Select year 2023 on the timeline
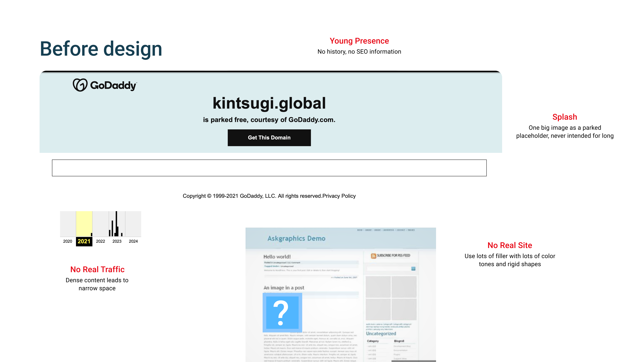This screenshot has height=362, width=644. click(x=117, y=241)
